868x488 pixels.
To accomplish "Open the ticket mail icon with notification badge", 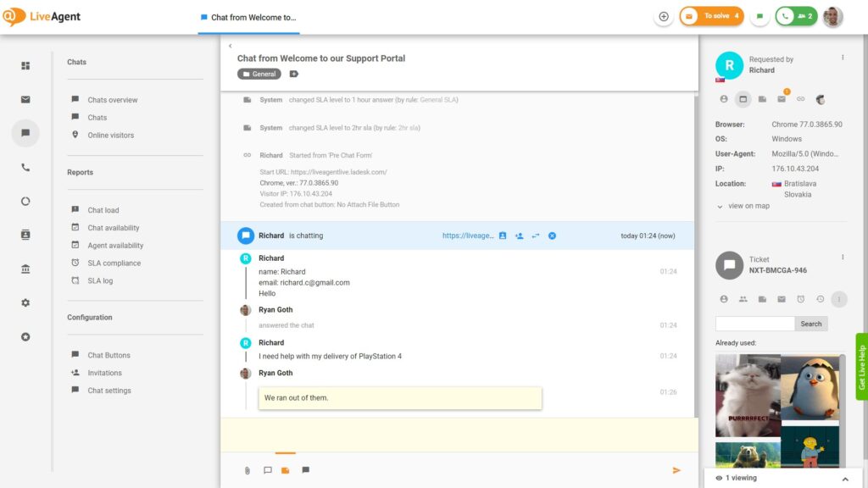I will (x=782, y=99).
